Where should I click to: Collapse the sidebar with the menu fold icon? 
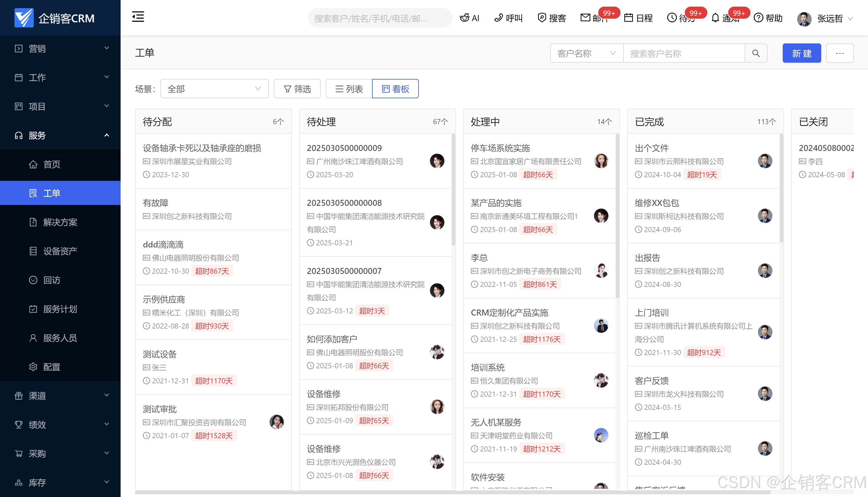138,17
